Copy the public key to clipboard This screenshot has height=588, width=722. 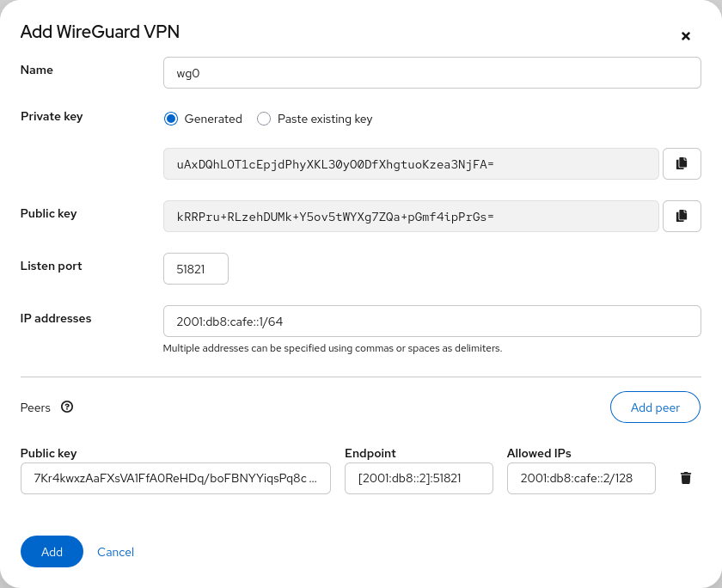682,217
